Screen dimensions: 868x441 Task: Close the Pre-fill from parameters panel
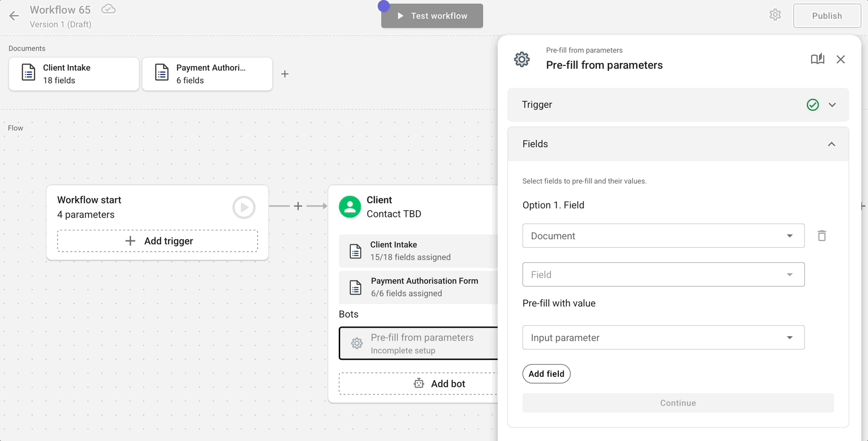pyautogui.click(x=841, y=59)
